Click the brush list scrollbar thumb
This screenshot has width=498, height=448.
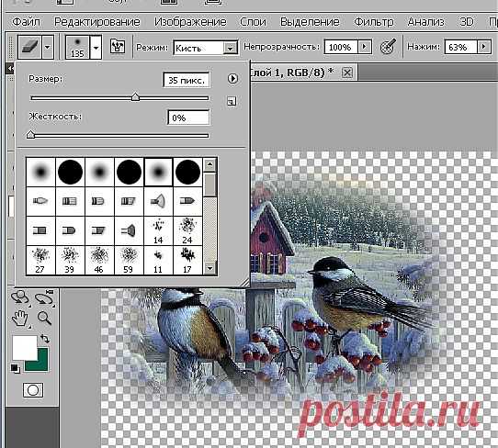pos(209,184)
